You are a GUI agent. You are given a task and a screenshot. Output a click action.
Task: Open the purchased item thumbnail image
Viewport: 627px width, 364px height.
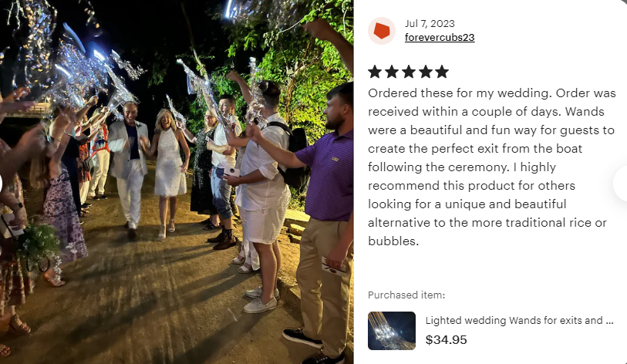click(x=392, y=331)
